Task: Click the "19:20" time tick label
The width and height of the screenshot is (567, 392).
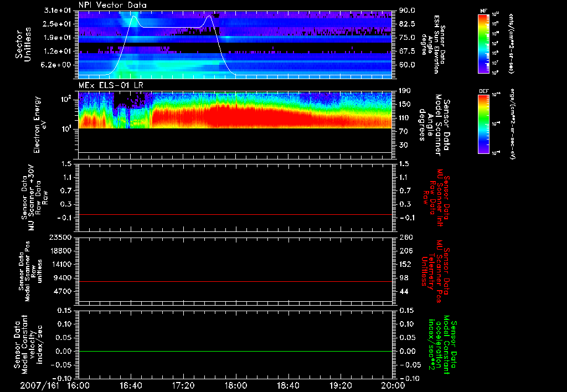Action: [341, 385]
